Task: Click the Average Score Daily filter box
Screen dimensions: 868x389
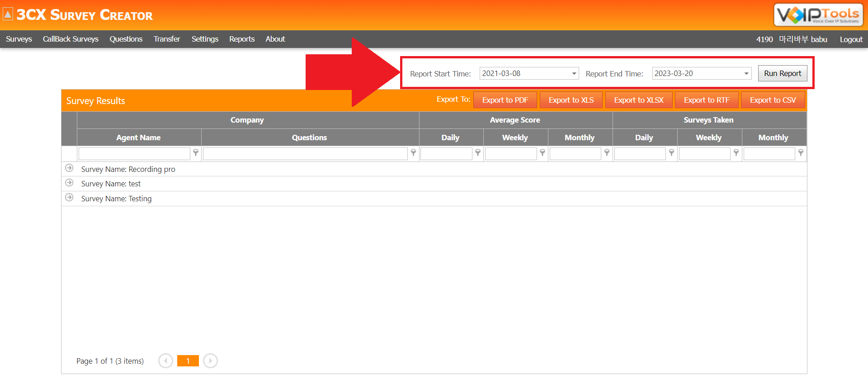Action: [446, 154]
